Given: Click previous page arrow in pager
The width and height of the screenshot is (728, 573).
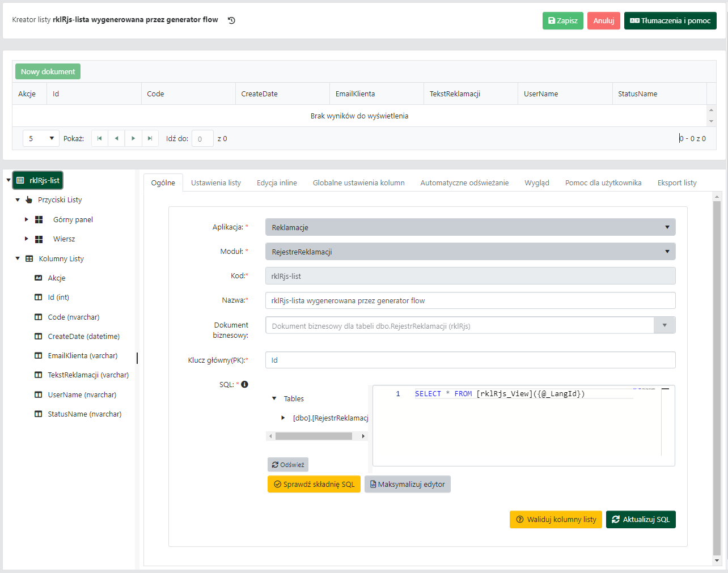Looking at the screenshot, I should [116, 138].
